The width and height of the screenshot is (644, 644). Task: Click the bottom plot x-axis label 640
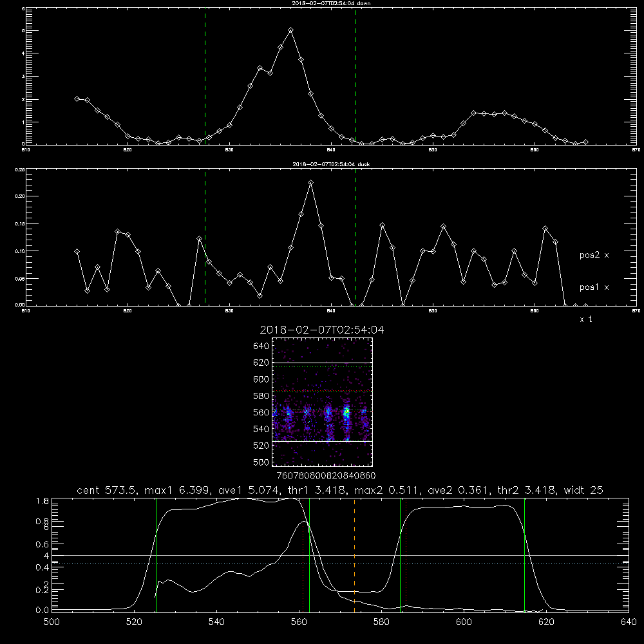click(629, 622)
